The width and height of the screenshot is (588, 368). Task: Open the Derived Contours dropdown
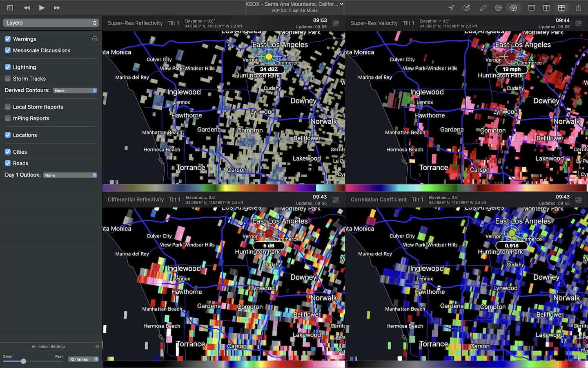(75, 90)
